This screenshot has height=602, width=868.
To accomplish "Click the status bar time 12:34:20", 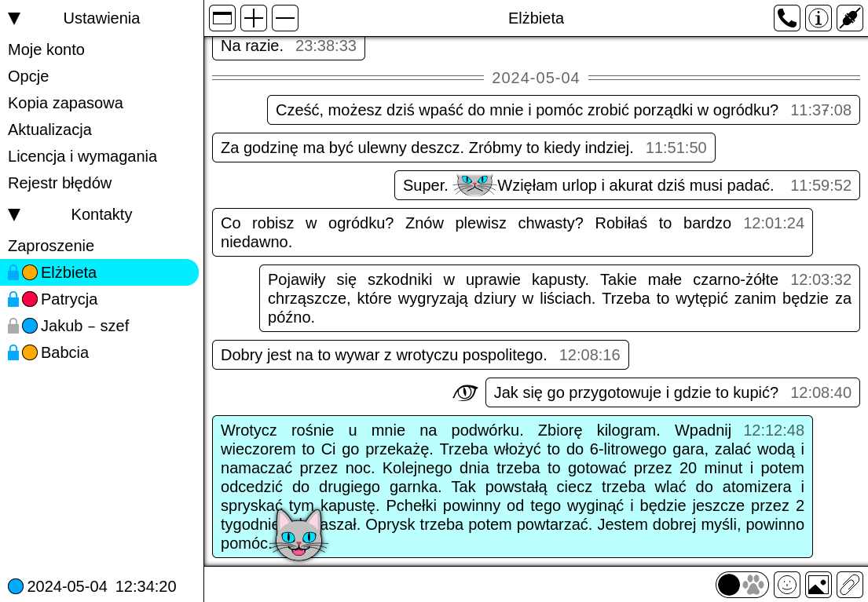I will pos(145,586).
